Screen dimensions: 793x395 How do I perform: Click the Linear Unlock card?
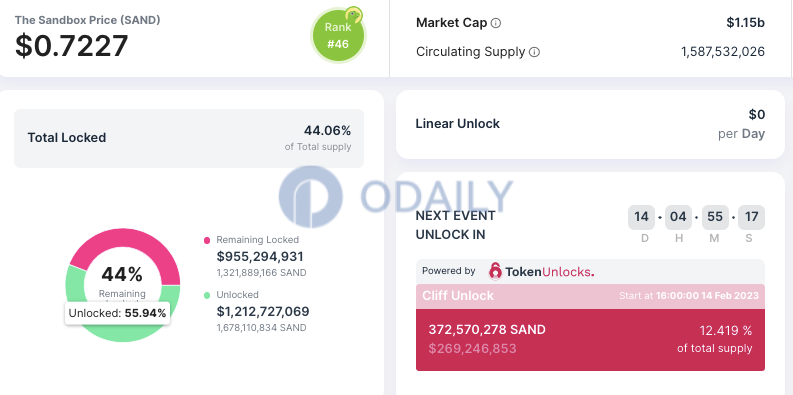[590, 124]
